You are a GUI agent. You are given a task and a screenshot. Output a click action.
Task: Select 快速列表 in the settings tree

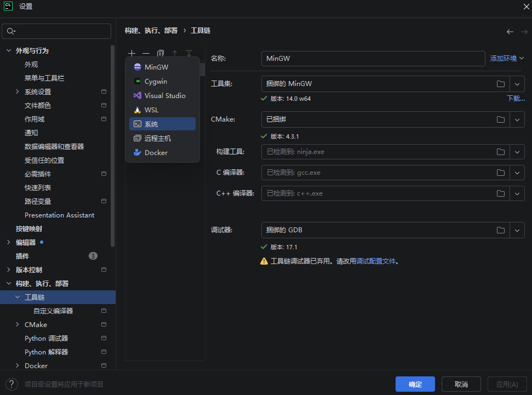[38, 188]
